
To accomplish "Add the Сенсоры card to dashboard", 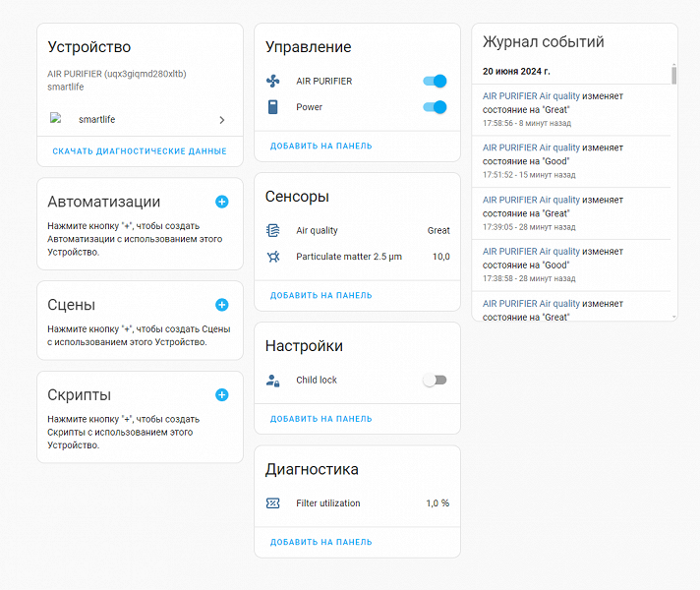I will (x=321, y=295).
